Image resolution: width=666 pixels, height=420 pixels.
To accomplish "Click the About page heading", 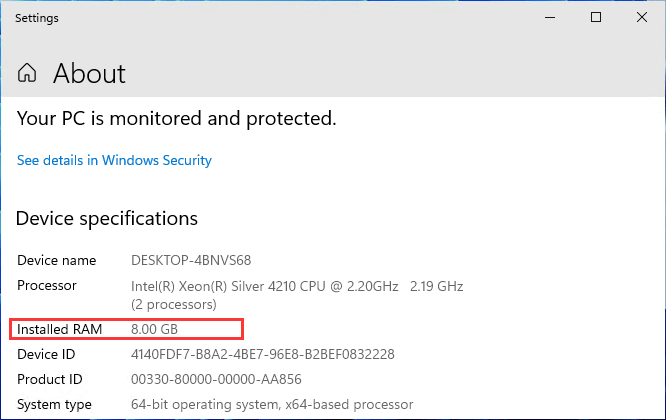I will point(89,73).
